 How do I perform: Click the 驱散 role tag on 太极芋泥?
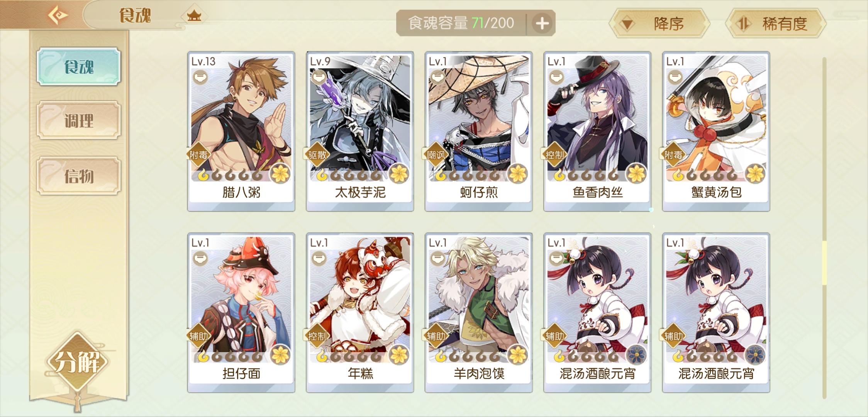pyautogui.click(x=317, y=155)
